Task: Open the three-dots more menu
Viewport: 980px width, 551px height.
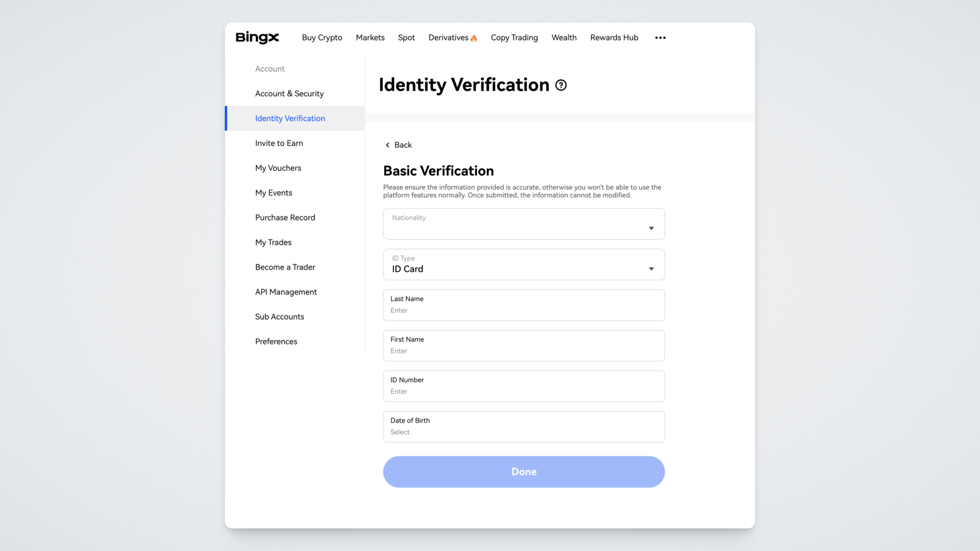Action: click(x=660, y=38)
